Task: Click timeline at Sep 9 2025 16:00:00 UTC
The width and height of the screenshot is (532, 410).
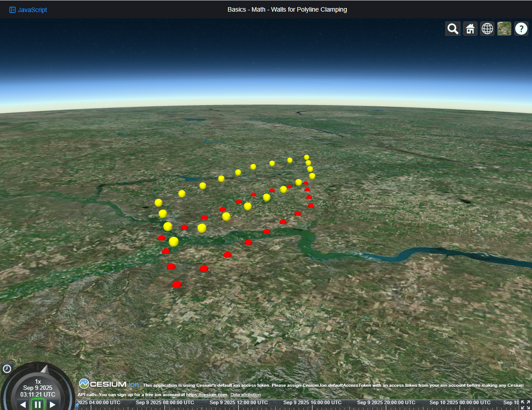Action: click(312, 403)
